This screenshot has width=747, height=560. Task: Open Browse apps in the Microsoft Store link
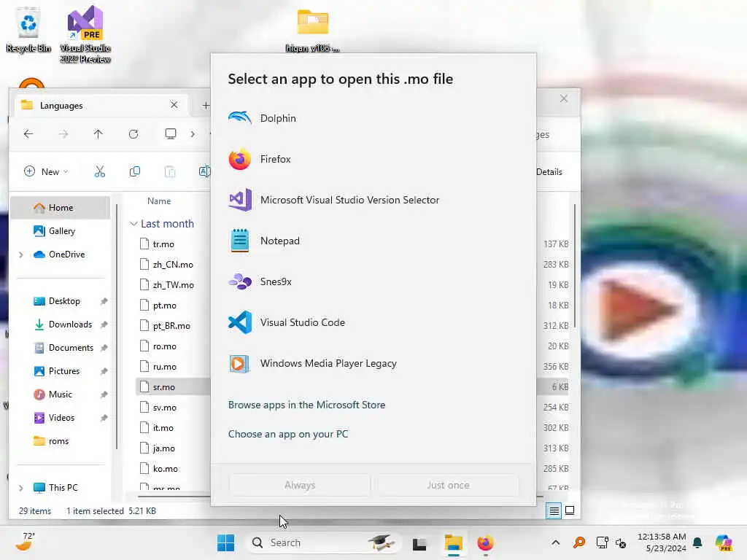point(307,405)
